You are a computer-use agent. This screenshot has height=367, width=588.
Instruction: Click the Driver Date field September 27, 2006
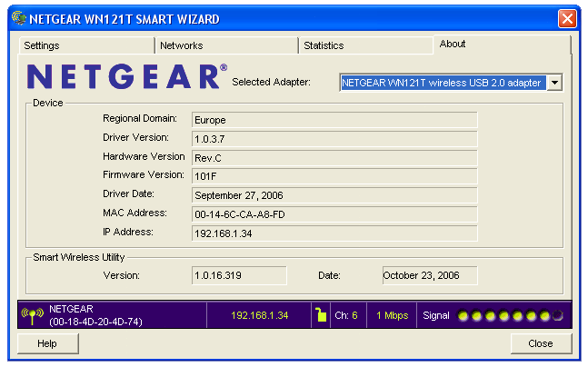[334, 195]
